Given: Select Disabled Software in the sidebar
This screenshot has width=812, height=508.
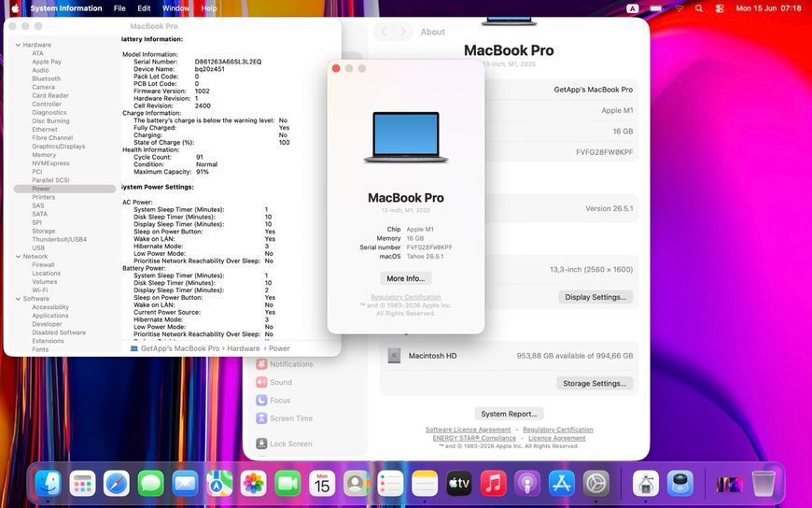Looking at the screenshot, I should (59, 332).
